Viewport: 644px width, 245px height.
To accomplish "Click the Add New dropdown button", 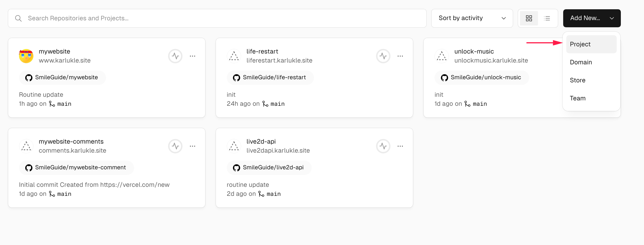I will 592,18.
